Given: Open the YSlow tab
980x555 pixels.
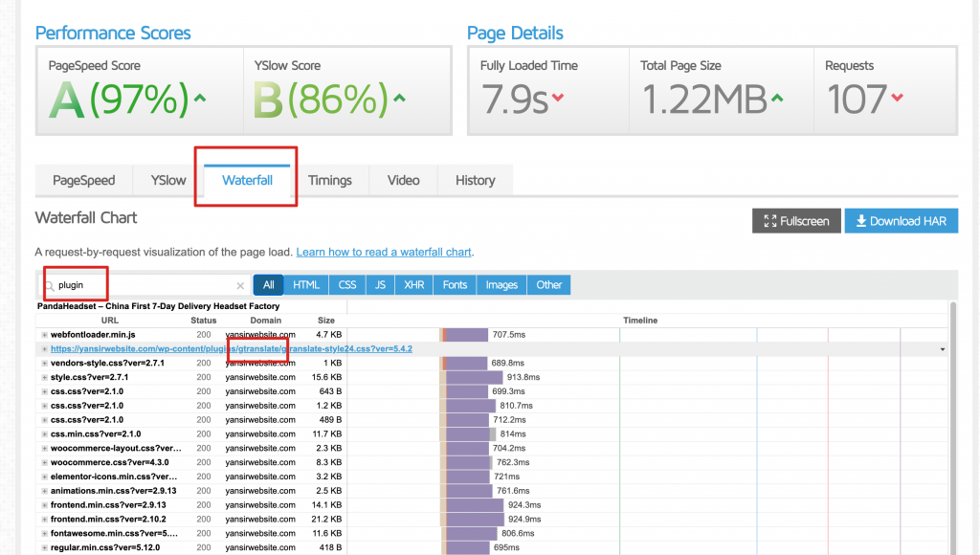Looking at the screenshot, I should [x=168, y=180].
